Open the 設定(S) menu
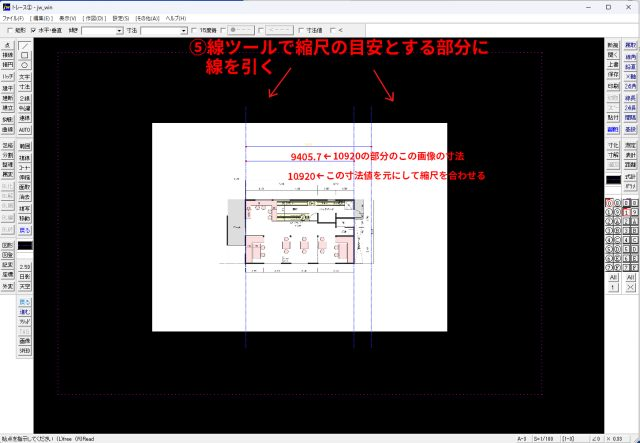 [119, 18]
